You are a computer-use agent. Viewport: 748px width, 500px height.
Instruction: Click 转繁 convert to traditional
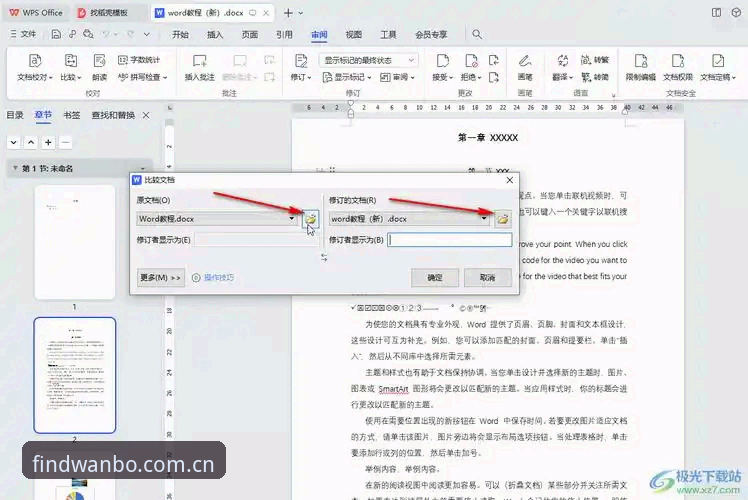pos(595,60)
